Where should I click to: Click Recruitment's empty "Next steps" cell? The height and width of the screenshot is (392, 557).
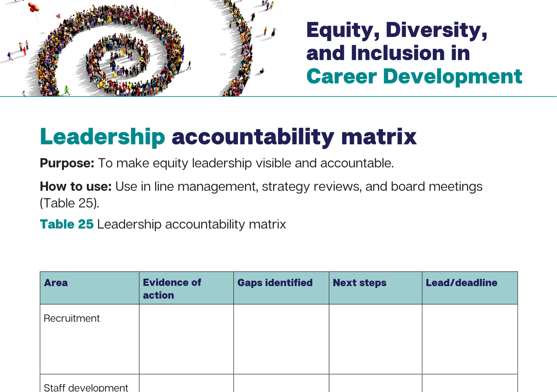coord(375,339)
